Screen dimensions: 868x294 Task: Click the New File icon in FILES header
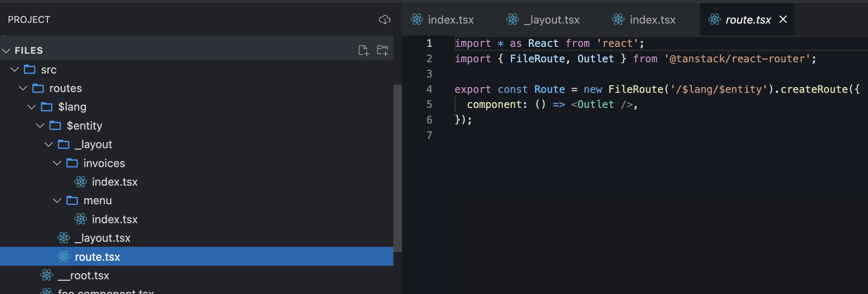[x=363, y=50]
